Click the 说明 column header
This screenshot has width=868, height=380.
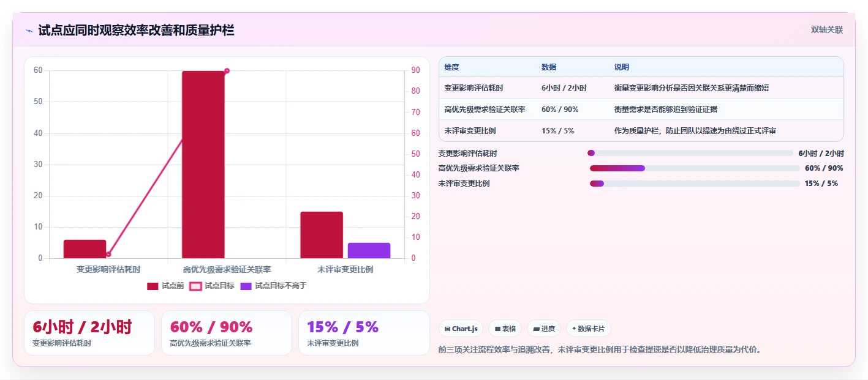point(622,67)
